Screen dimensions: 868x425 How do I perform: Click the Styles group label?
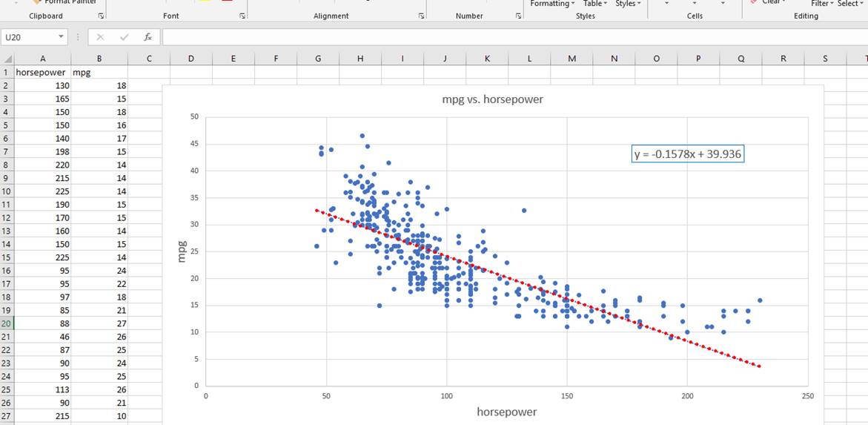585,16
